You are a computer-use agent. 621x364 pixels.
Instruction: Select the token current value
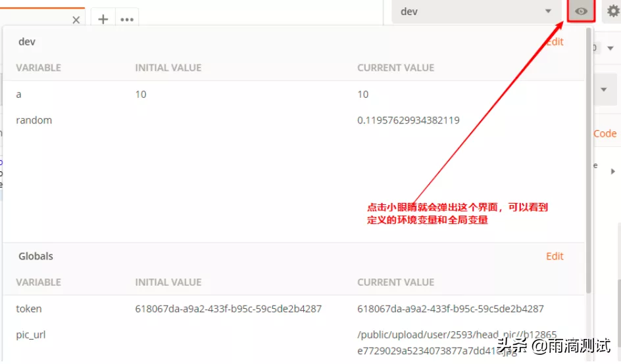click(451, 309)
